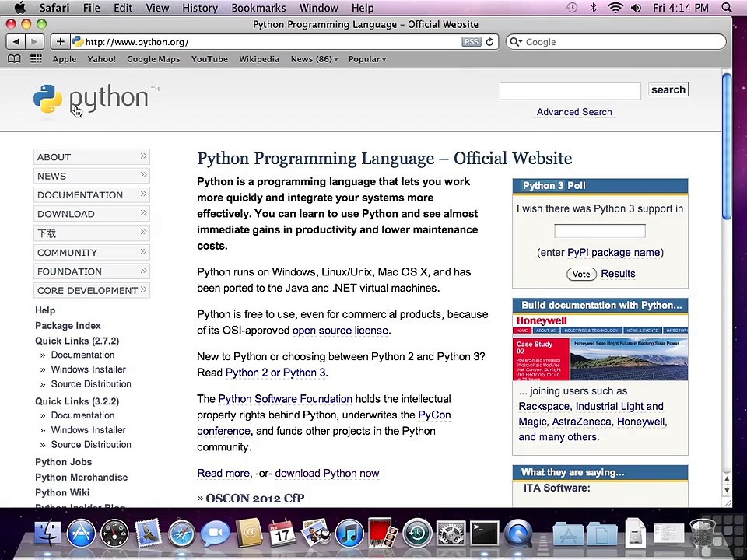
Task: Launch Preview from the Dock
Action: [x=315, y=533]
